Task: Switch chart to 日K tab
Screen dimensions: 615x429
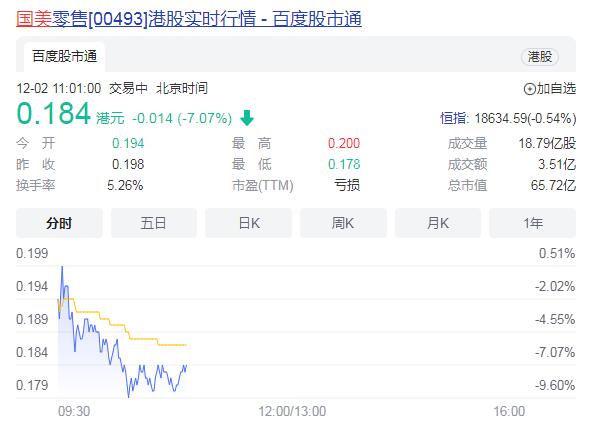Action: pyautogui.click(x=249, y=223)
